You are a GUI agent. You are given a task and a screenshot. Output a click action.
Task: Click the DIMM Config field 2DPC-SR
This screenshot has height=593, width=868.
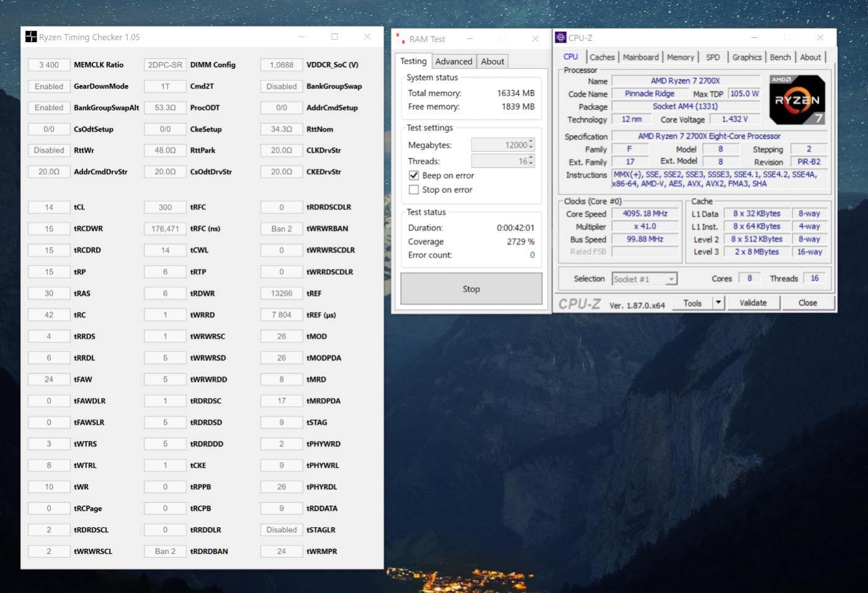(165, 65)
